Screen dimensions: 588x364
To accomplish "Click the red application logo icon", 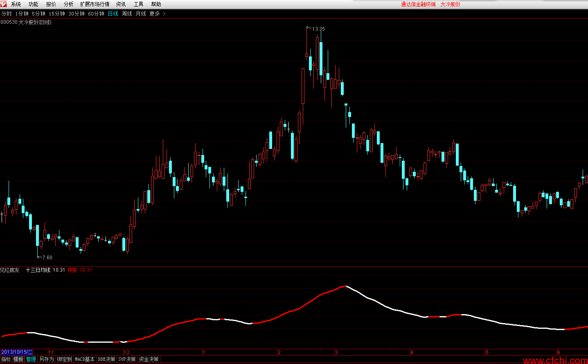I will pos(4,4).
